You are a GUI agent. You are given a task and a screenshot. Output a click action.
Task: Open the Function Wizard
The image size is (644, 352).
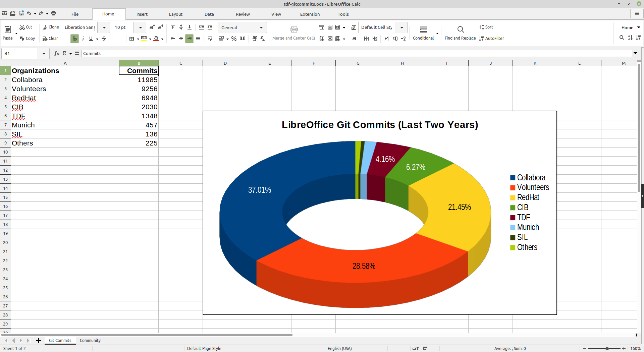pos(57,53)
